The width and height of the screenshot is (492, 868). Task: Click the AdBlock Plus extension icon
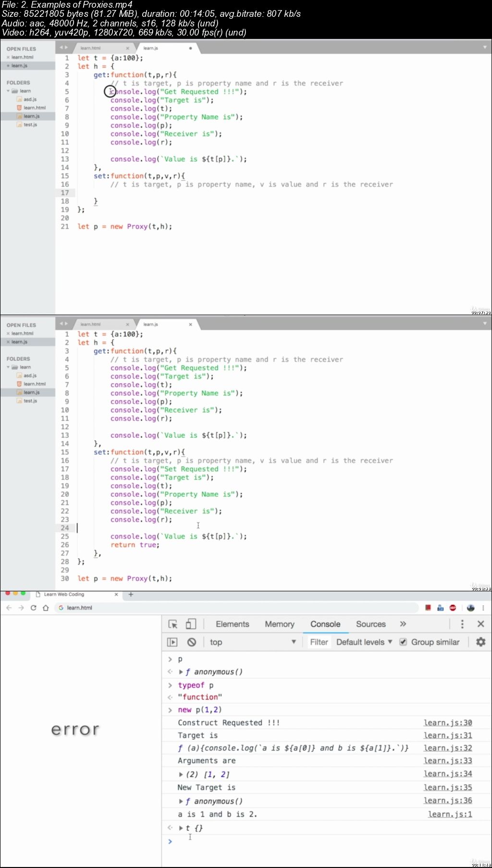coord(453,608)
